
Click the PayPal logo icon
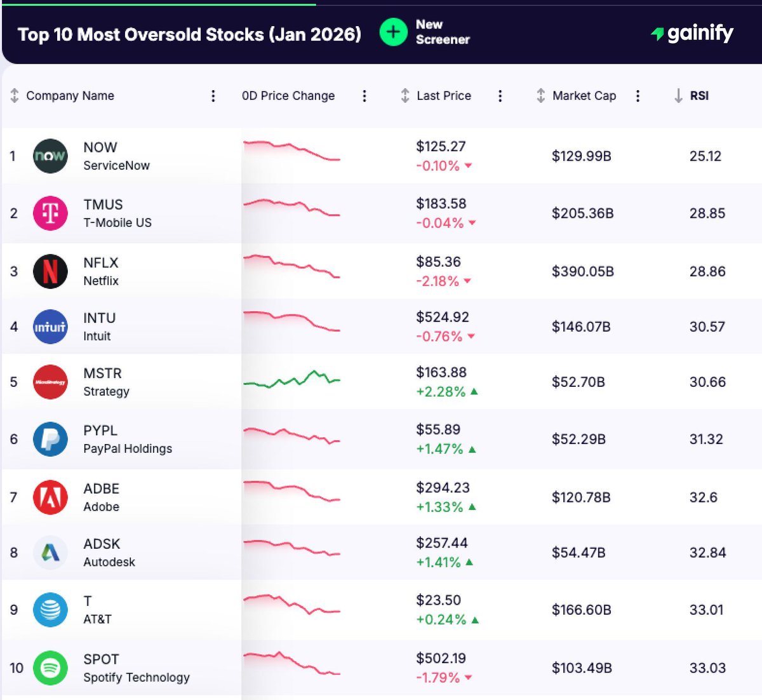click(x=50, y=439)
